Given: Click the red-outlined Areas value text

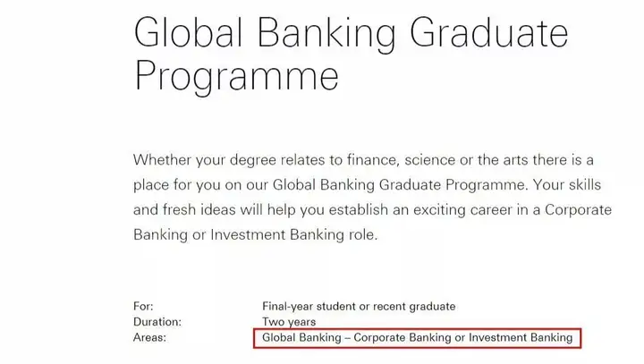Looking at the screenshot, I should pos(418,338).
